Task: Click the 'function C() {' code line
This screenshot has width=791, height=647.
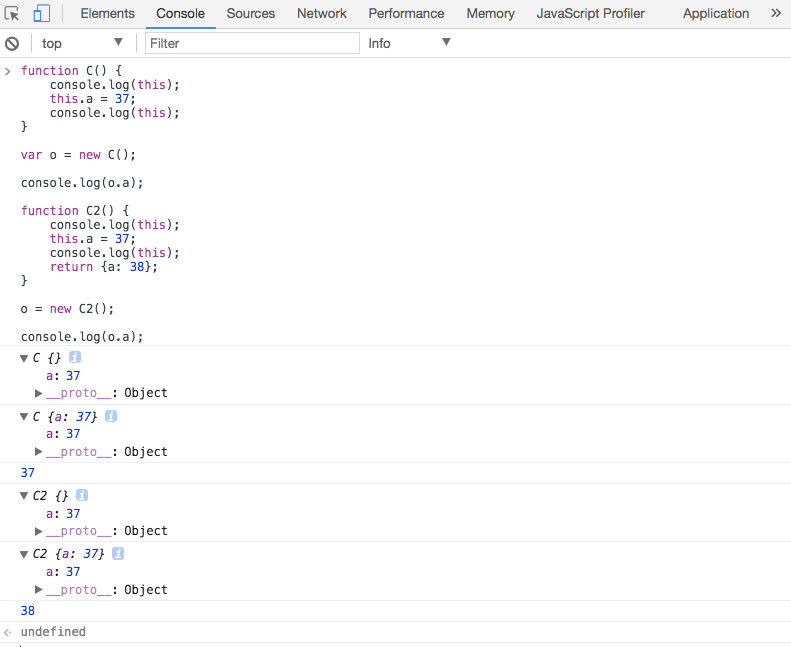Action: 71,71
